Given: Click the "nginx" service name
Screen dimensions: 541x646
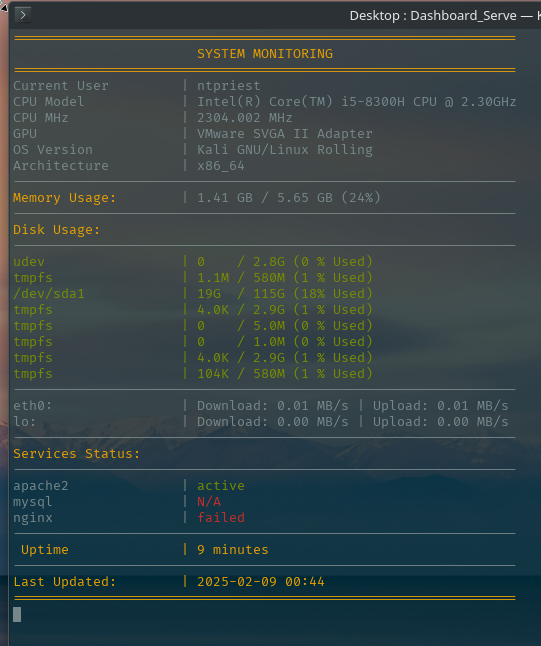Looking at the screenshot, I should pos(33,518).
